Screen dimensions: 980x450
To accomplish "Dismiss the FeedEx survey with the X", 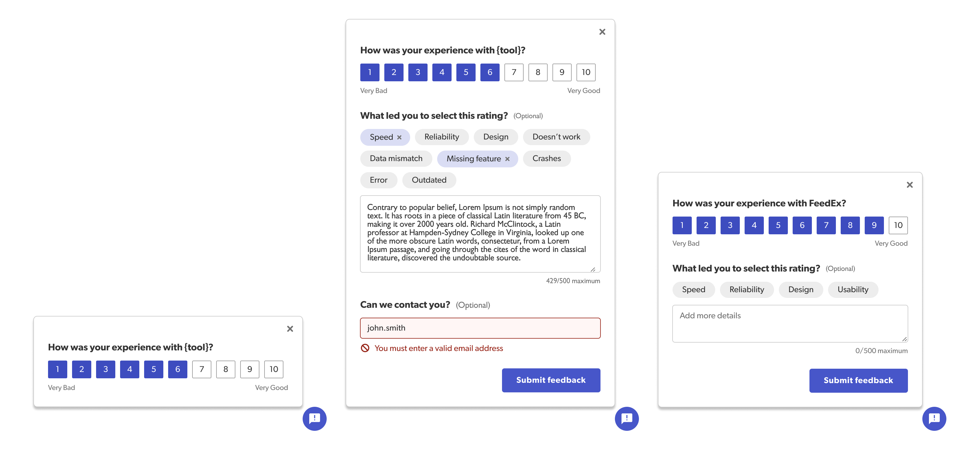I will point(910,185).
